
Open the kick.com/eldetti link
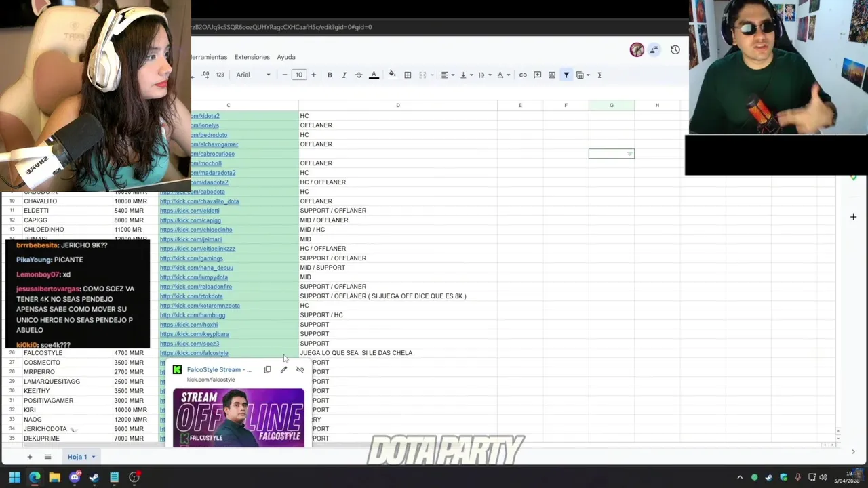pyautogui.click(x=190, y=211)
